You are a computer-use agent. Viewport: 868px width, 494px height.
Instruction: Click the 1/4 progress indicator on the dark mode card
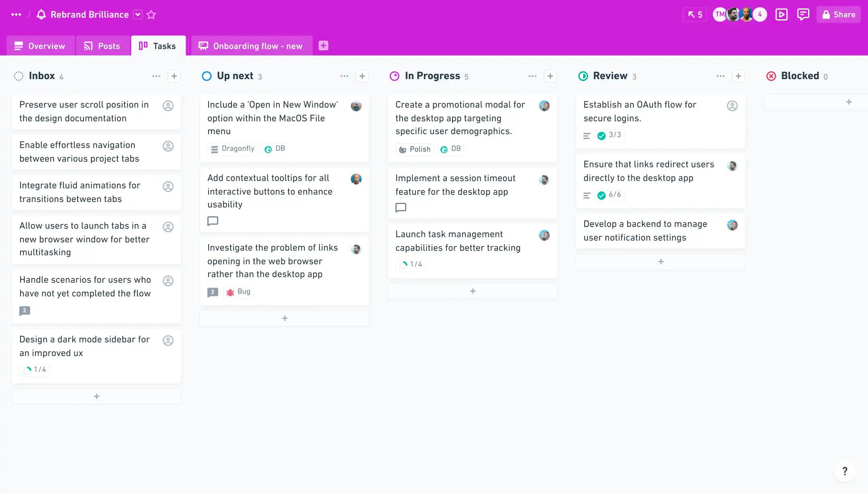pos(35,370)
